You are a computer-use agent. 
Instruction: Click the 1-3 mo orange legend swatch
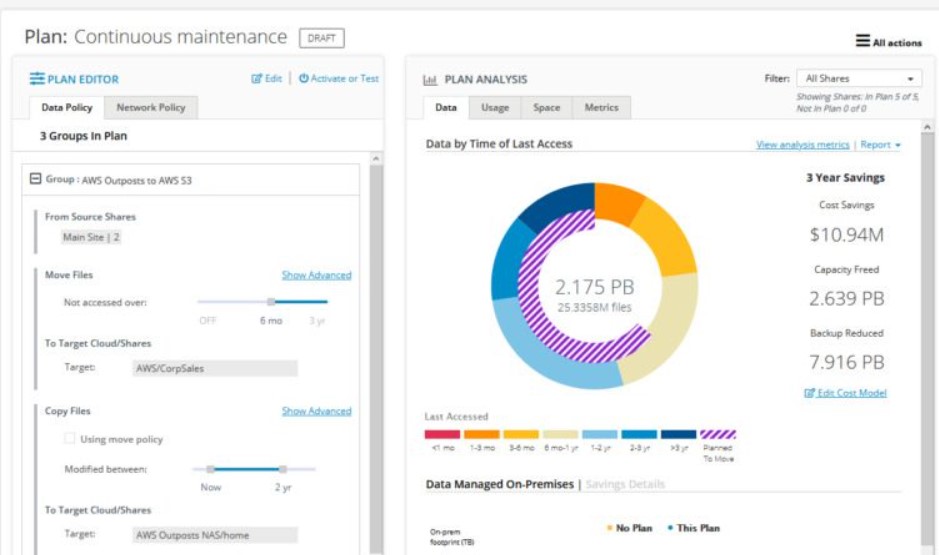pos(481,434)
